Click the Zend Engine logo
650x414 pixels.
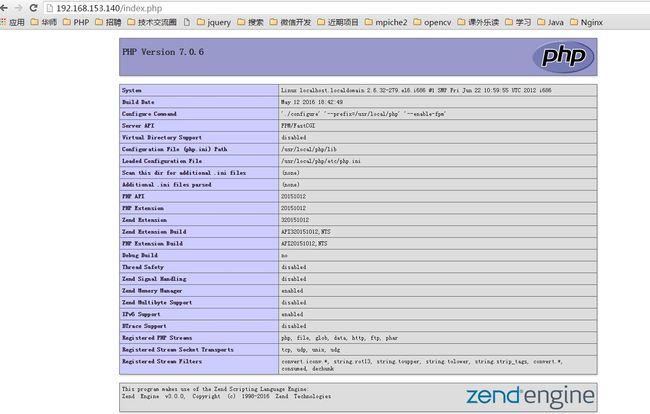(530, 397)
